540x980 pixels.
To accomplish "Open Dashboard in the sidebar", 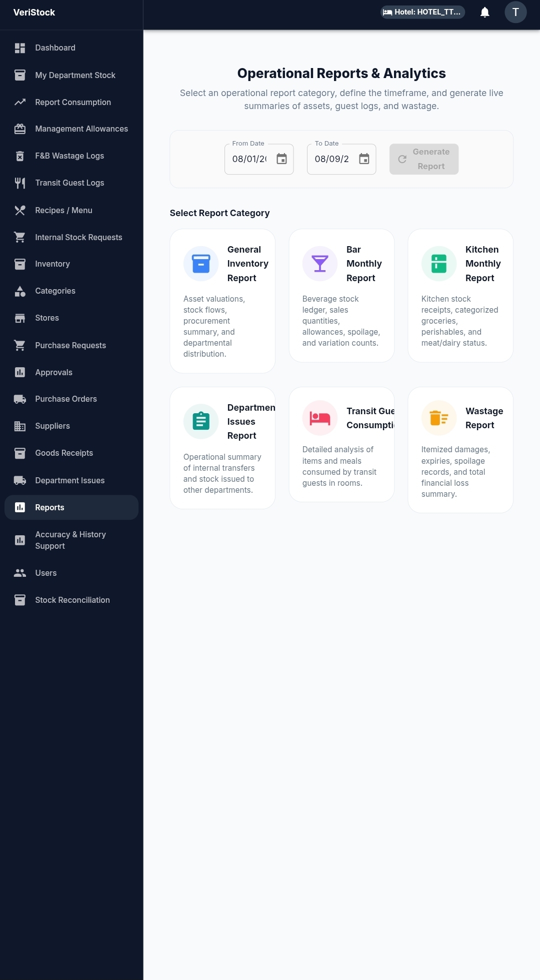I will click(71, 48).
